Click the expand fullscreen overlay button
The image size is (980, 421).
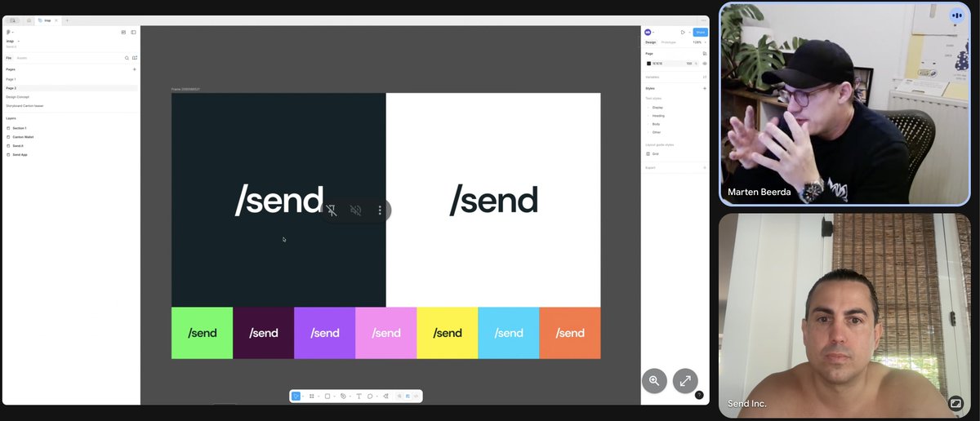point(685,381)
